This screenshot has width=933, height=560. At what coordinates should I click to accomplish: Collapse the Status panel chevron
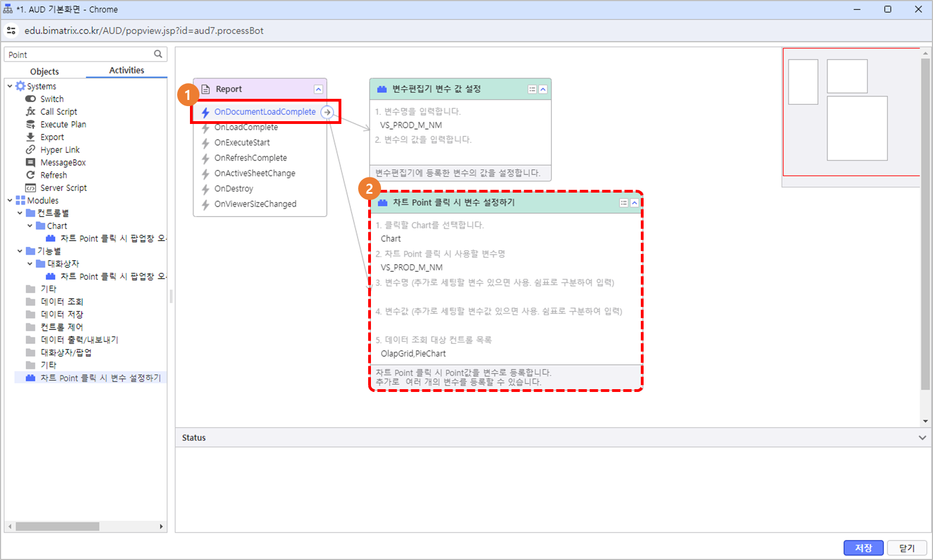922,438
